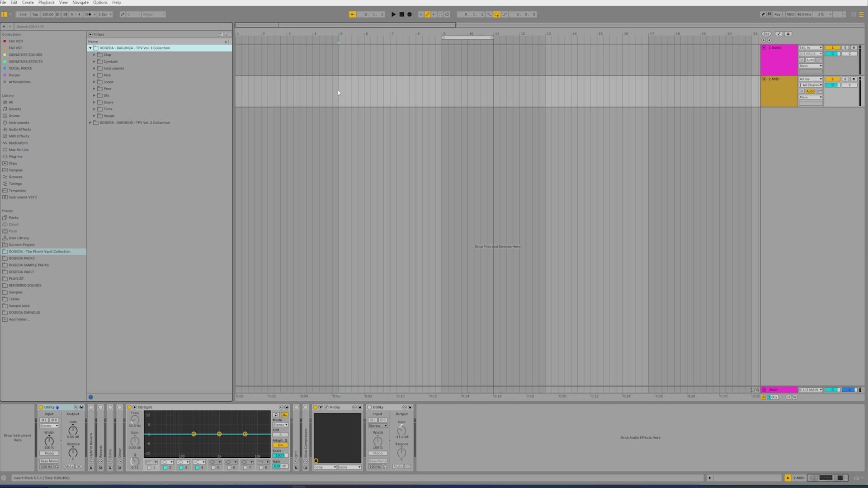Open the Major scale dropdown
Screen dimensions: 868x488
(x=154, y=14)
